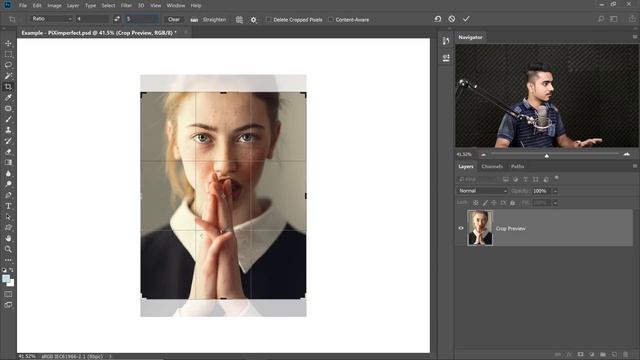Select the Zoom tool
The width and height of the screenshot is (640, 360).
pos(8,249)
